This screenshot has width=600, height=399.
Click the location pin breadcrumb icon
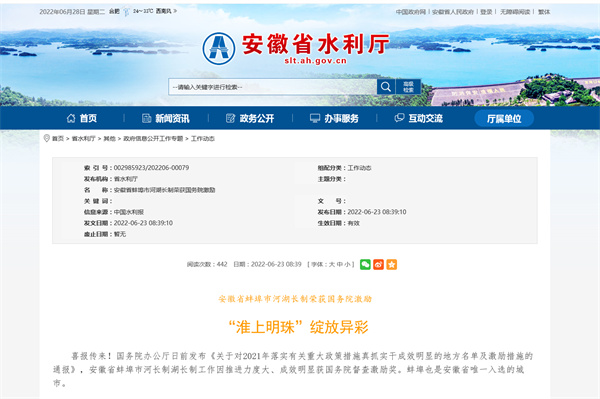tap(47, 138)
